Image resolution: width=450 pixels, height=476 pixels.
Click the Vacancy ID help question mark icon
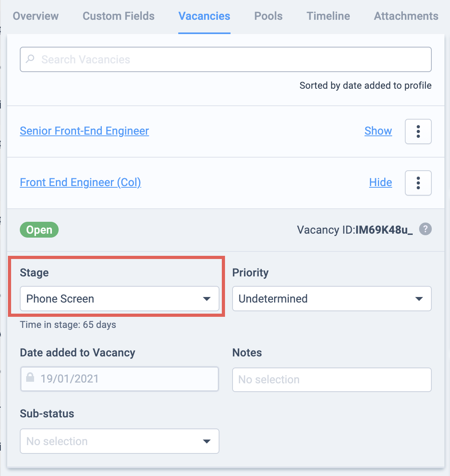click(x=425, y=229)
